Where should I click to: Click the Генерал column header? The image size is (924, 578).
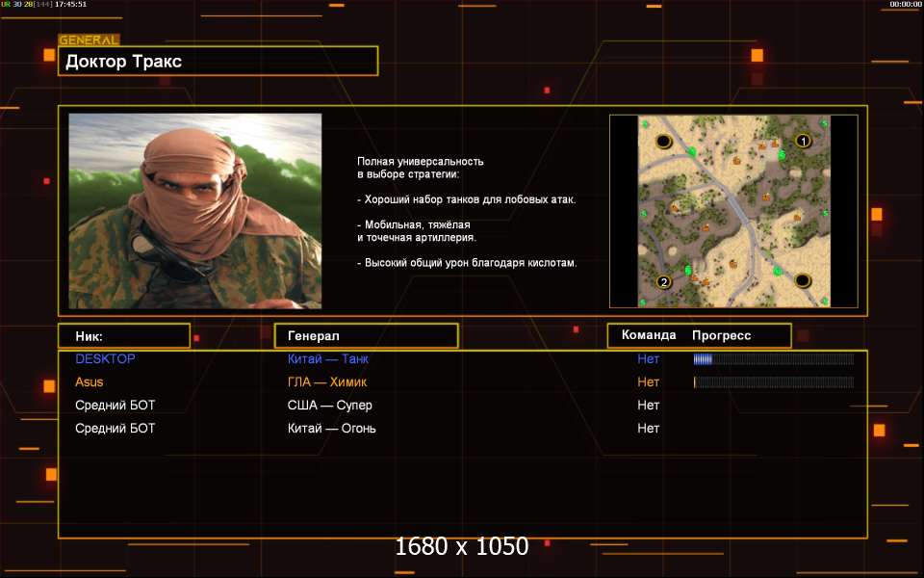coord(366,336)
